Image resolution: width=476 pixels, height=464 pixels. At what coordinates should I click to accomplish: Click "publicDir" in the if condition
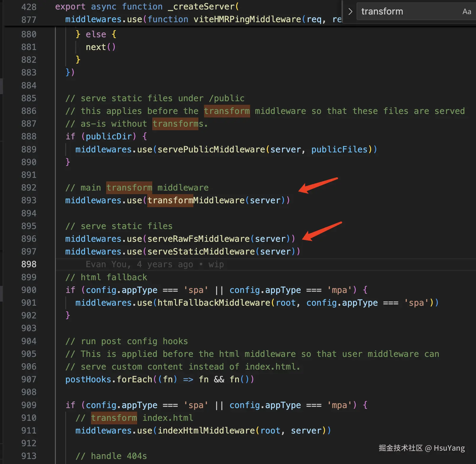(x=109, y=136)
